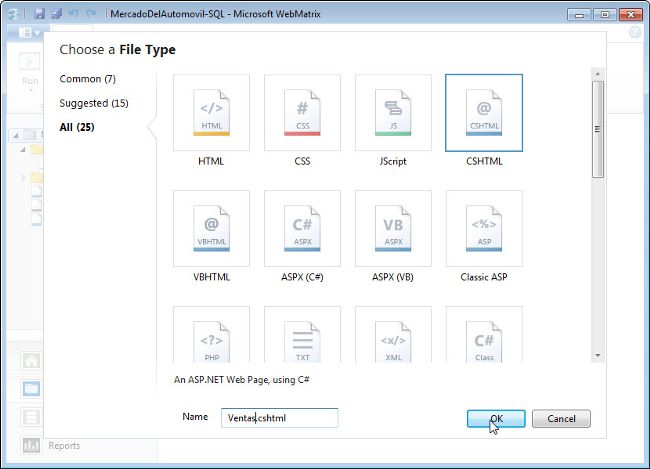Image resolution: width=650 pixels, height=469 pixels.
Task: Select the ASPX (C#) file type
Action: pyautogui.click(x=302, y=228)
